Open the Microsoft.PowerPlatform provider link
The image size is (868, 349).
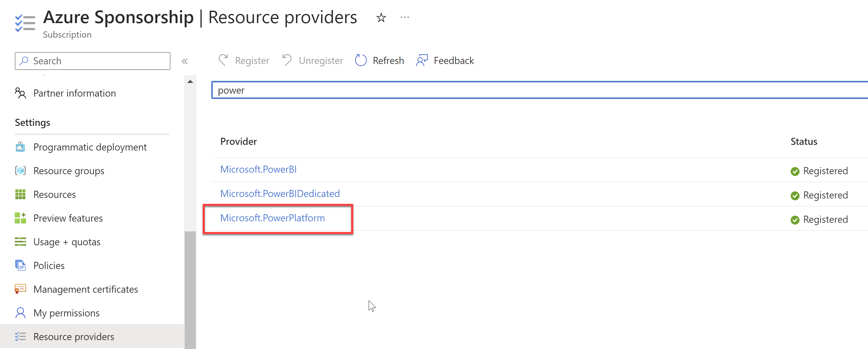coord(272,218)
